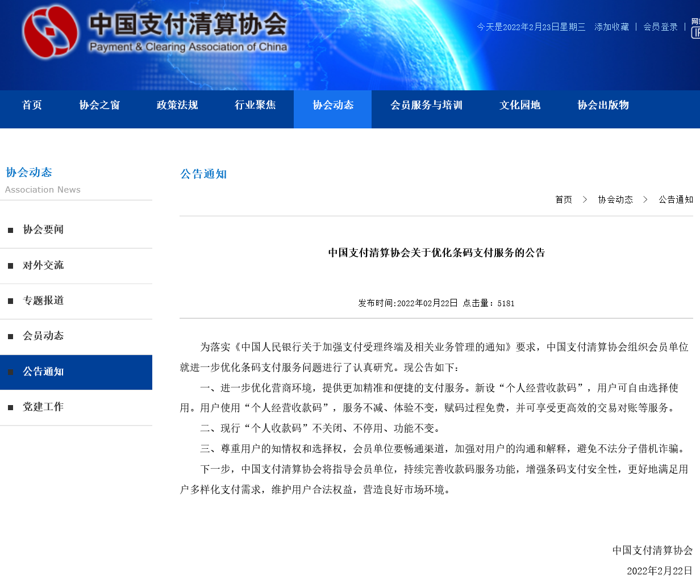Viewport: 700px width, 588px height.
Task: Click the partially visible icon at header right edge
Action: [695, 28]
